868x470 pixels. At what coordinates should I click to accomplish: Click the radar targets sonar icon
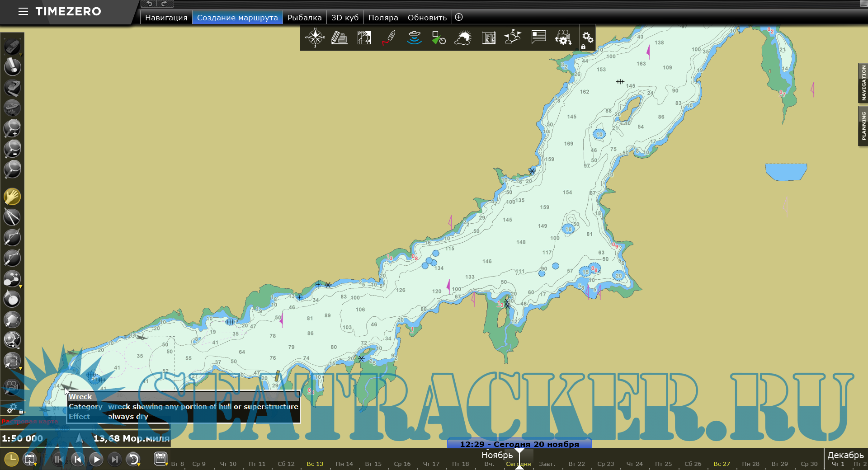click(414, 38)
